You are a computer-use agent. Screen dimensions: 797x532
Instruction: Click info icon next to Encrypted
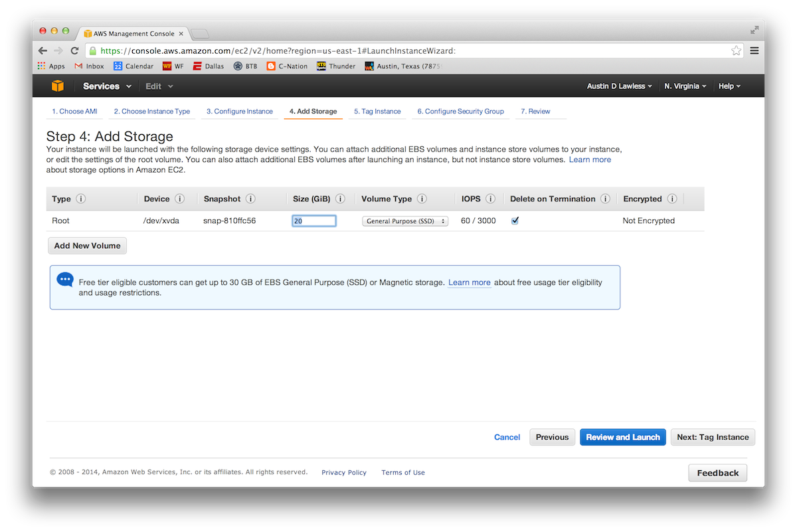click(672, 199)
